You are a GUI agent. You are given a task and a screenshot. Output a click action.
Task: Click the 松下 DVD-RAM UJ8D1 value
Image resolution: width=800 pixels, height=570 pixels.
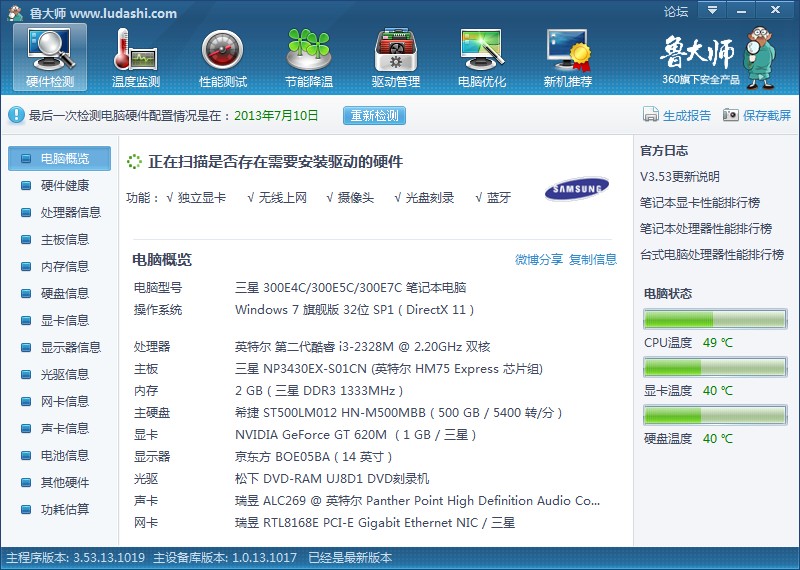pos(332,479)
